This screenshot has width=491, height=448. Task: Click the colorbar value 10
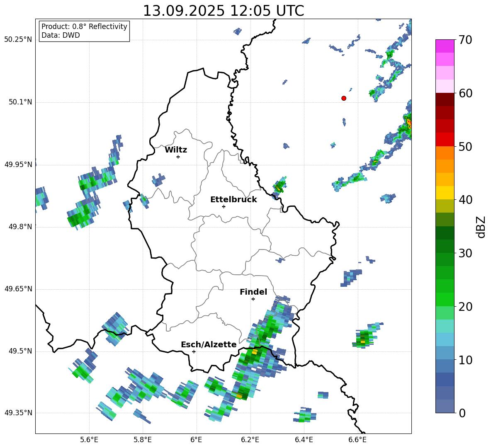pyautogui.click(x=465, y=360)
